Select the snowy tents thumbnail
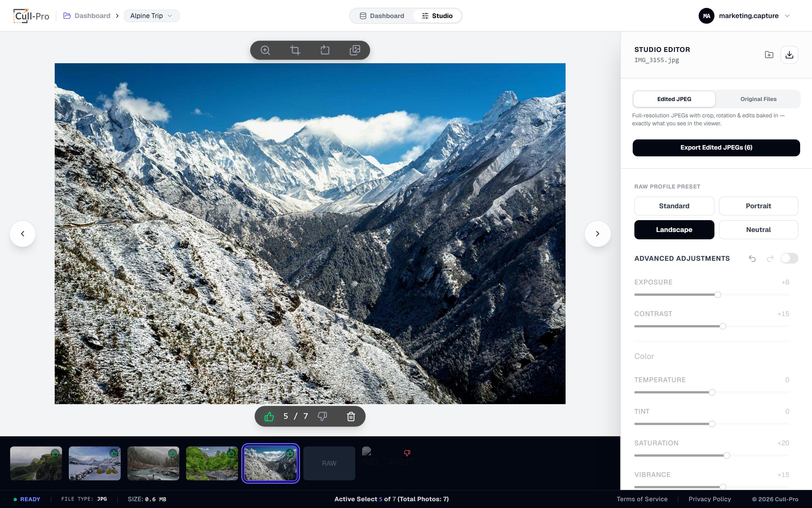The width and height of the screenshot is (812, 508). coord(95,463)
